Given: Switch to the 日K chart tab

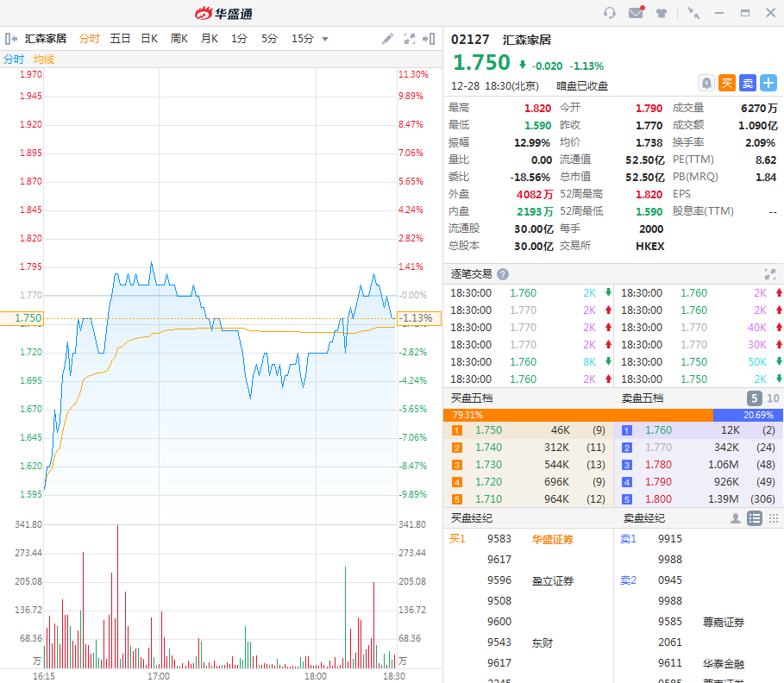Looking at the screenshot, I should pos(149,39).
